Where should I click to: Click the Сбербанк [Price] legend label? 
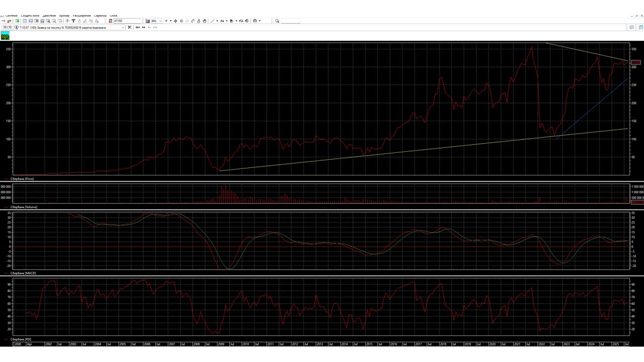[x=22, y=179]
